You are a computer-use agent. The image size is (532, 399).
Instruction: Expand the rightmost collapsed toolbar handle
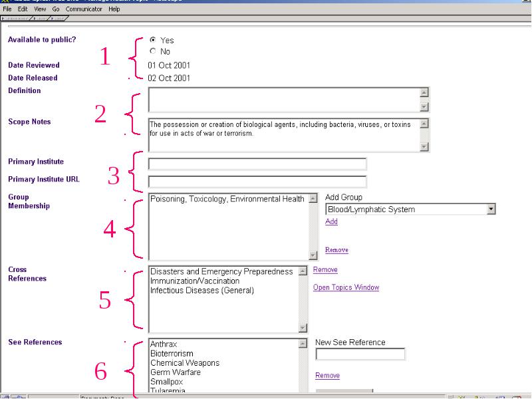tap(59, 19)
